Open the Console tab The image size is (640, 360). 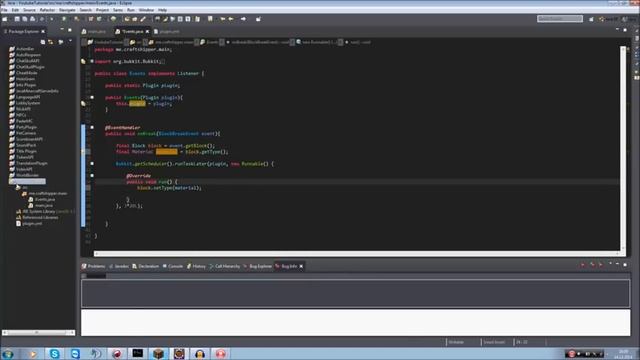point(173,266)
